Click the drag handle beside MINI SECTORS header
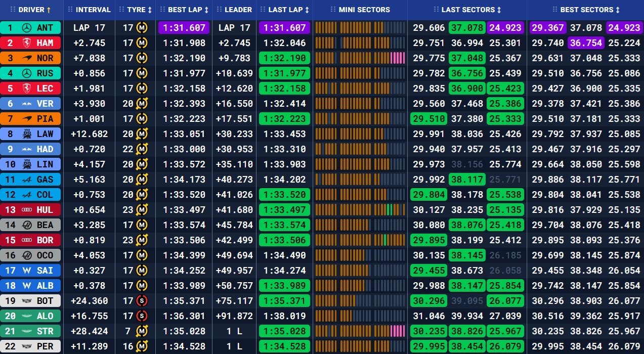The height and width of the screenshot is (354, 644). click(x=333, y=10)
